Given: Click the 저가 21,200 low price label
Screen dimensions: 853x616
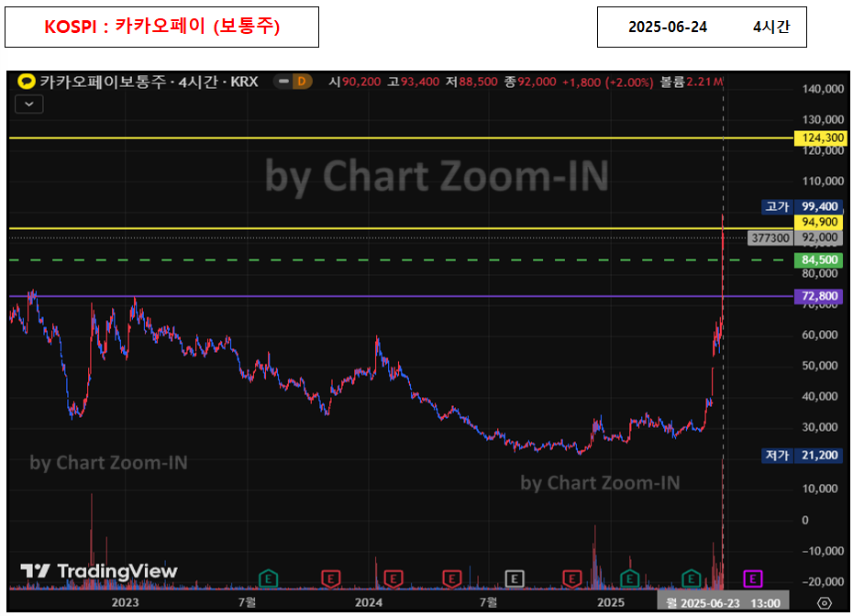Looking at the screenshot, I should (803, 455).
